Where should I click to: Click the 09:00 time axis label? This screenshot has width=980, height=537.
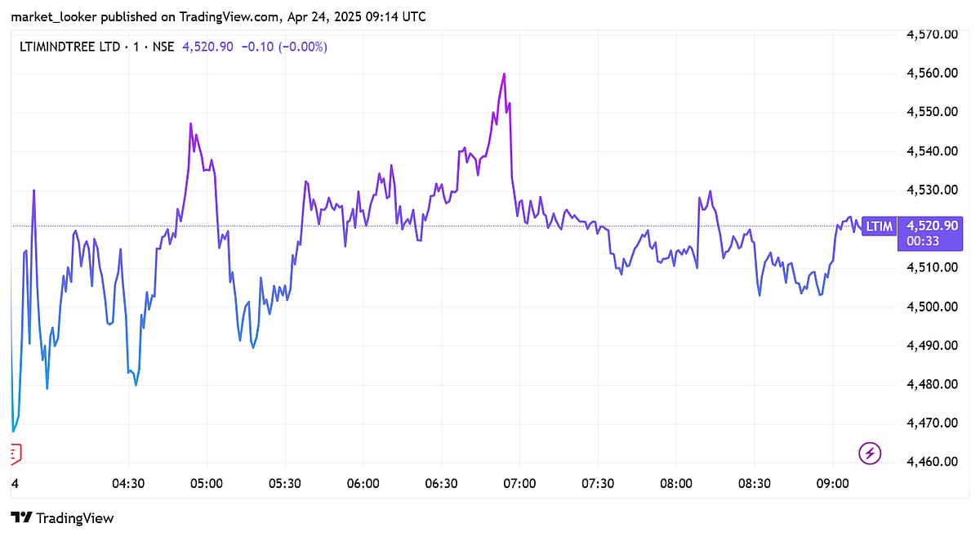(x=832, y=484)
